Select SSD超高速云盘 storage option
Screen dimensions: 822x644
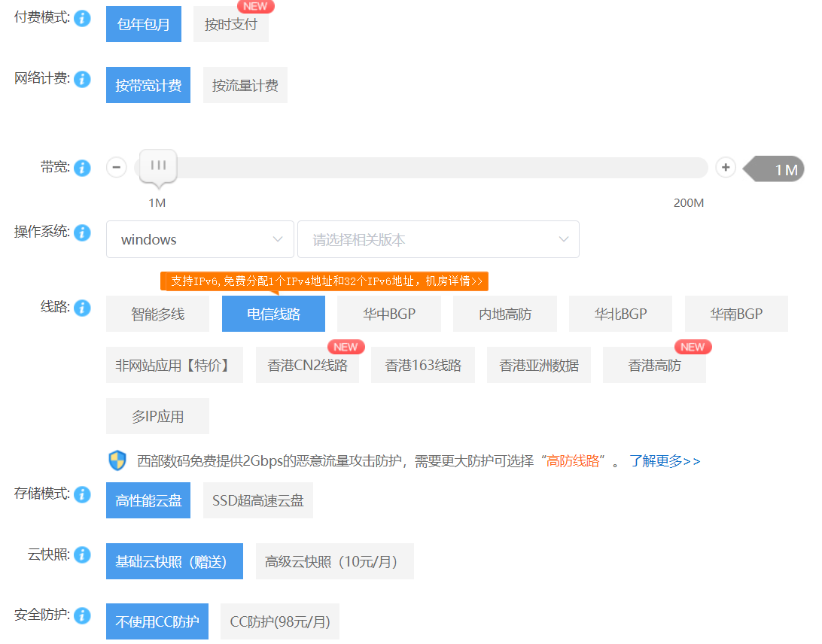tap(257, 500)
